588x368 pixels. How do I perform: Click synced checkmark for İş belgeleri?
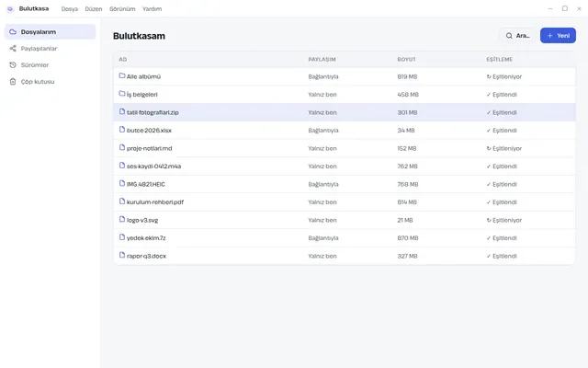pos(489,95)
